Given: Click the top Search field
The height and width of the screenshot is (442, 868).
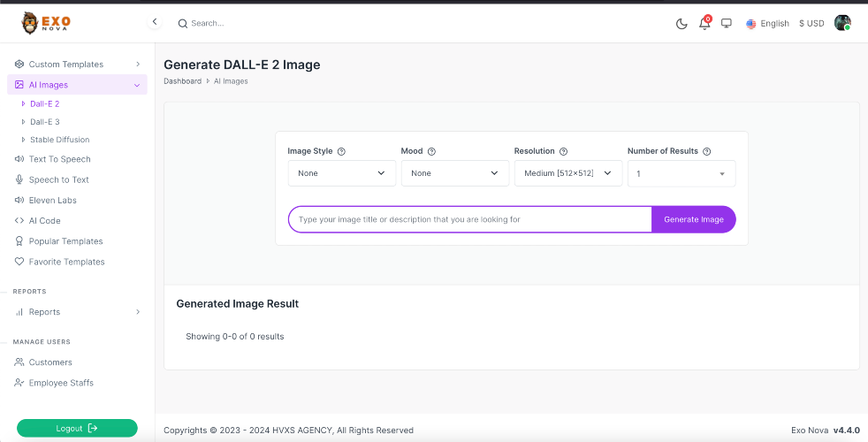Looking at the screenshot, I should (208, 24).
